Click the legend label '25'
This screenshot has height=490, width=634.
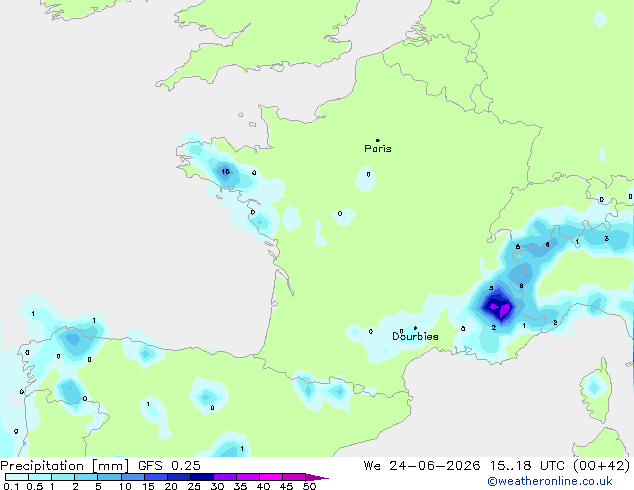click(x=194, y=486)
